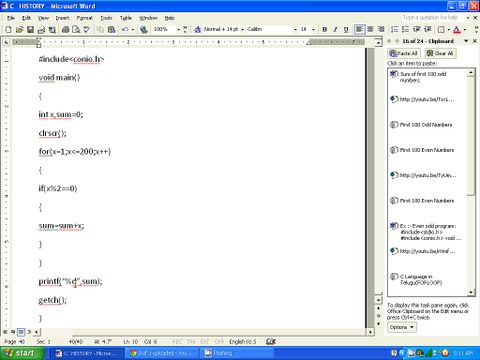Click the Insert Hyperlink globe icon
The width and height of the screenshot is (480, 360).
click(x=144, y=30)
